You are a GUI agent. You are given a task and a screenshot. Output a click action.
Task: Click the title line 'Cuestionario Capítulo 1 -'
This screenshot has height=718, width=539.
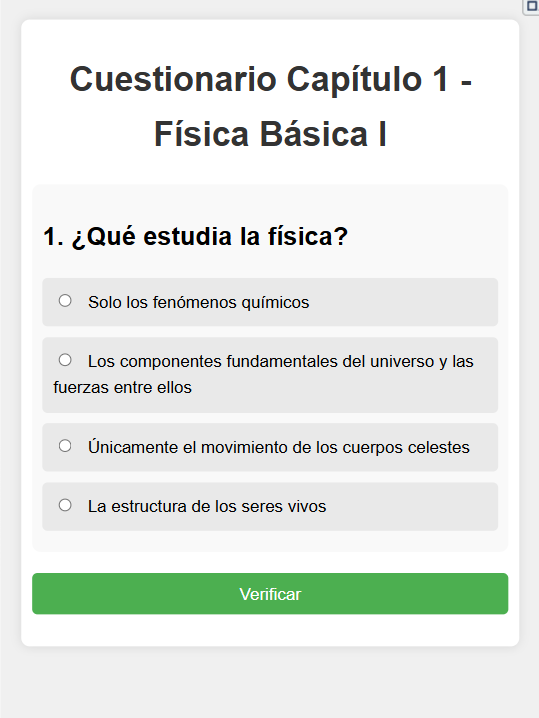pos(271,79)
